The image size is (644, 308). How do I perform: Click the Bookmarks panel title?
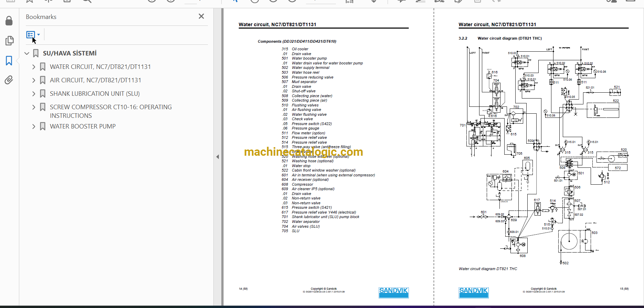coord(41,17)
